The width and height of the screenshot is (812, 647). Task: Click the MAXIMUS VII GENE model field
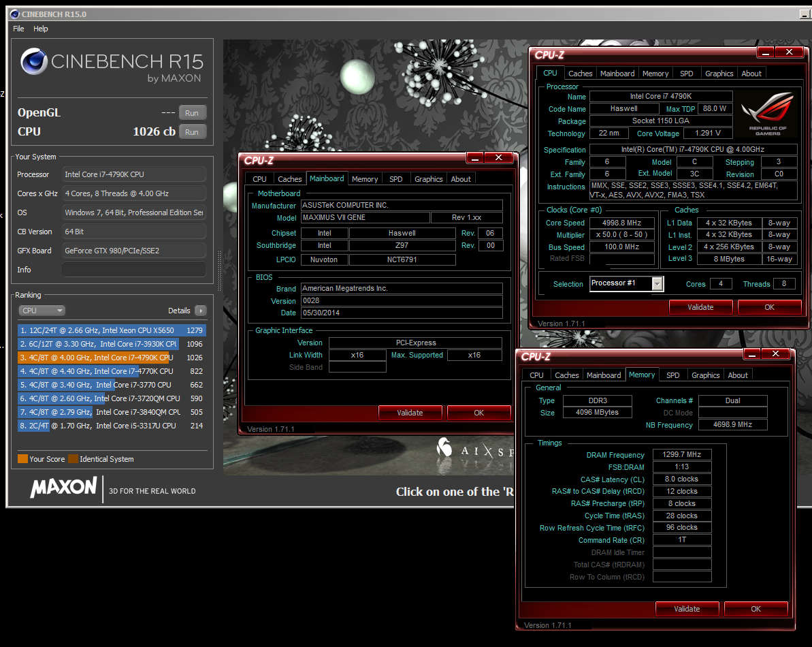[x=365, y=217]
